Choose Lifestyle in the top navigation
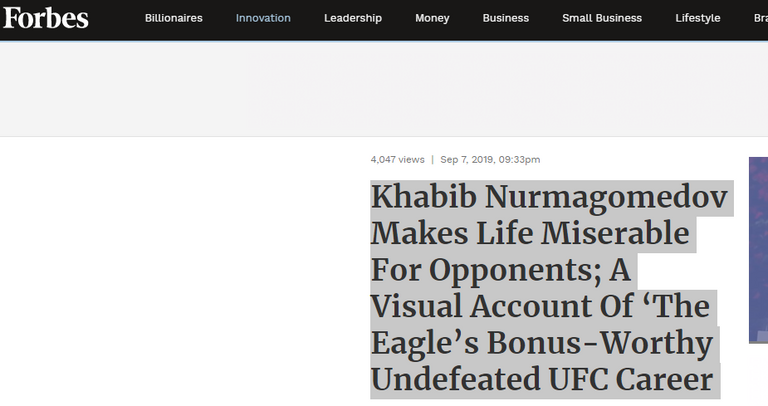 (x=697, y=18)
